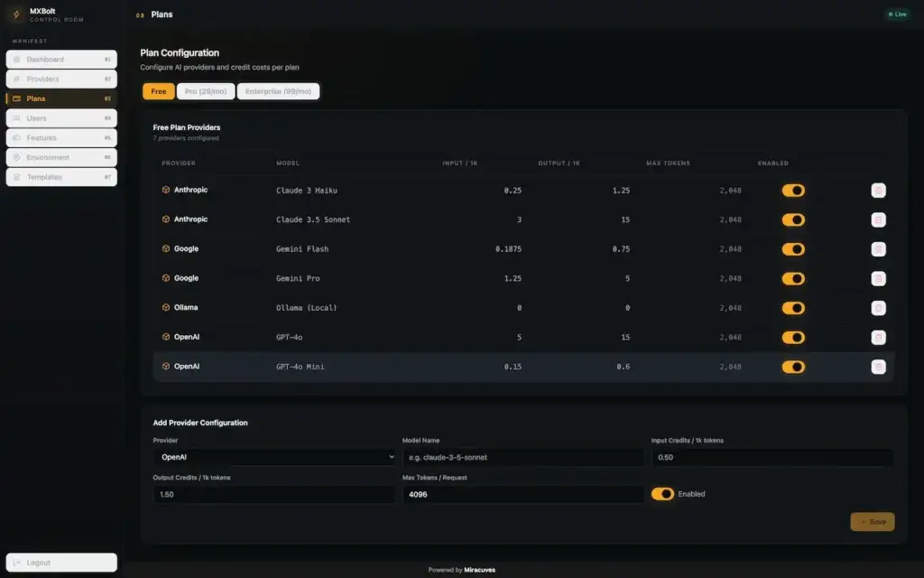924x578 pixels.
Task: Click the cube icon beside Gemini Pro row
Action: click(x=166, y=278)
